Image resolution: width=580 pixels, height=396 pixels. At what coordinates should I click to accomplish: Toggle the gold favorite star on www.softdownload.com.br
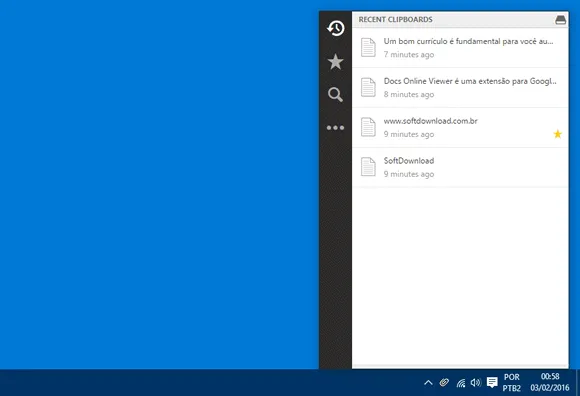pyautogui.click(x=557, y=134)
